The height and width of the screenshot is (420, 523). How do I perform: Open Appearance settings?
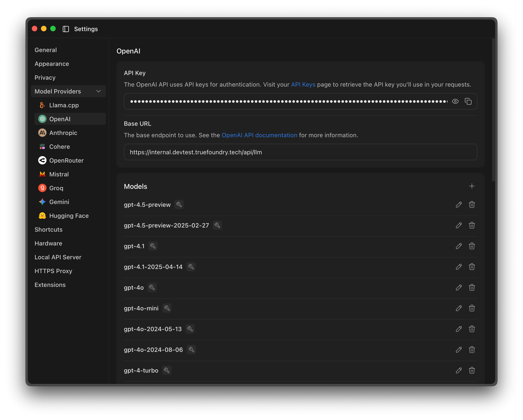coord(52,64)
